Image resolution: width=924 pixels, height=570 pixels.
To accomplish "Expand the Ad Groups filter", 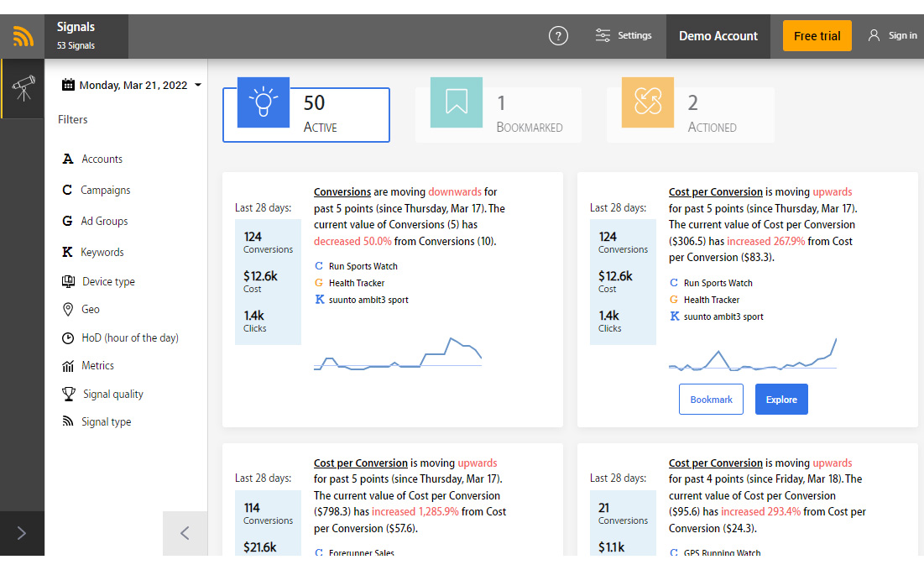I will click(x=104, y=221).
